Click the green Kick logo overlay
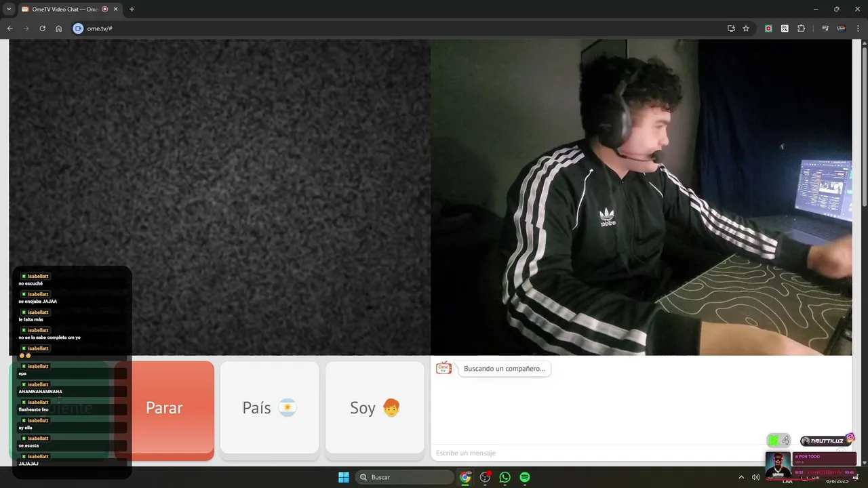868x488 pixels. (774, 441)
